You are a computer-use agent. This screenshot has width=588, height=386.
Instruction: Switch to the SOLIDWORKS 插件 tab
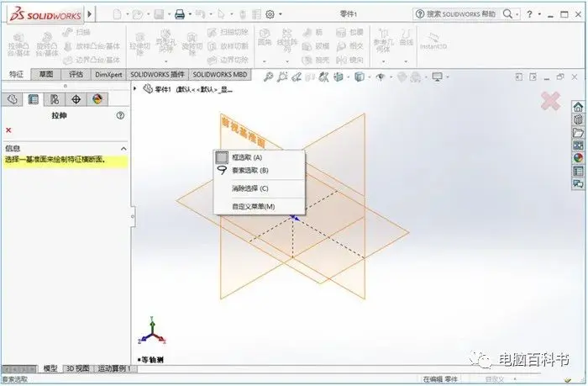[x=158, y=74]
